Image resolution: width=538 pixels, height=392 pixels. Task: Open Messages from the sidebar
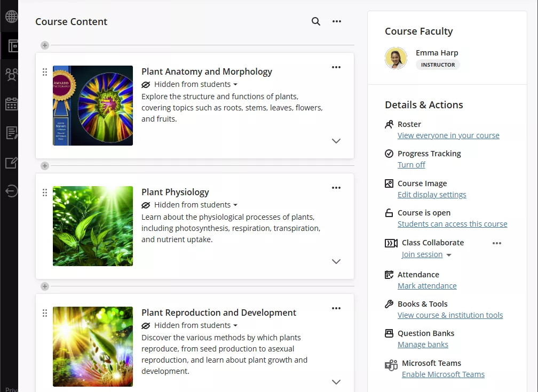point(12,133)
